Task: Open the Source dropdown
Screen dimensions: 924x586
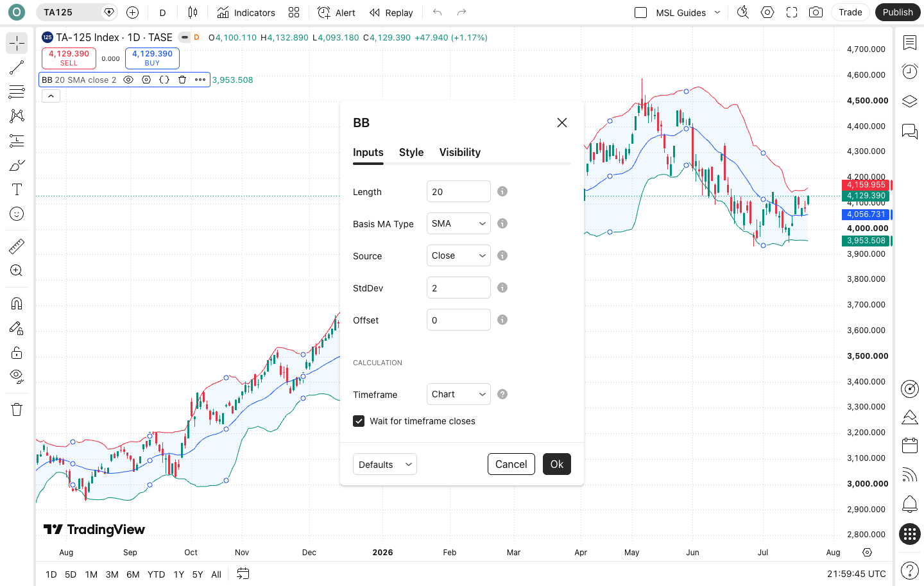Action: coord(459,255)
